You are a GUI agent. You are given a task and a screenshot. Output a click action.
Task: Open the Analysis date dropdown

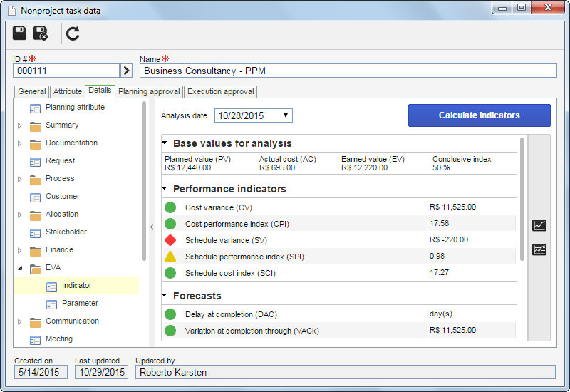[286, 115]
